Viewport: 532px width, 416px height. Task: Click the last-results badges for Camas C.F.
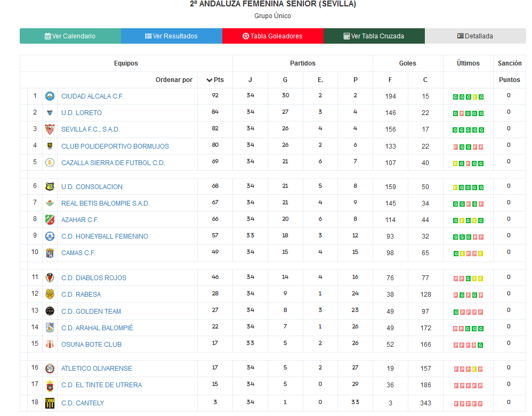468,254
